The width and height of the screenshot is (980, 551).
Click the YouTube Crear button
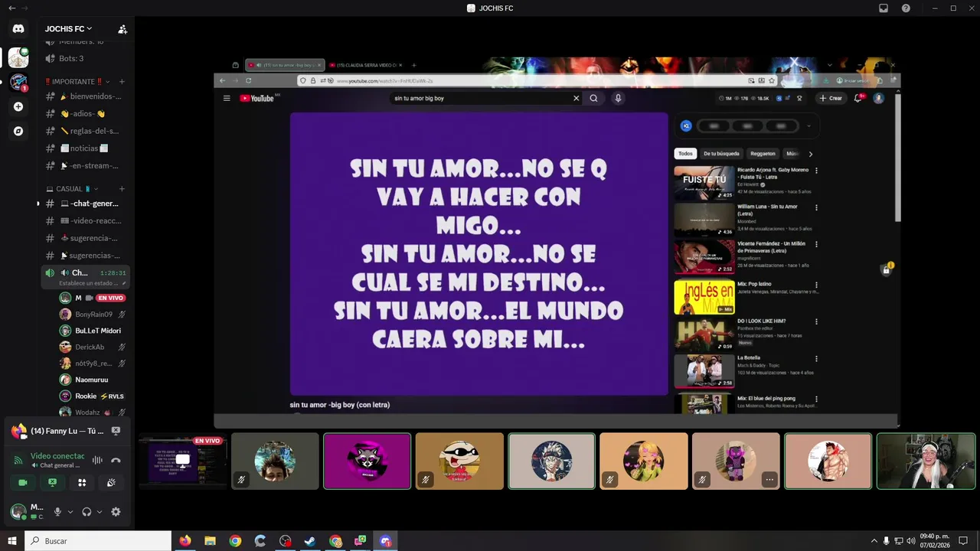click(x=831, y=98)
